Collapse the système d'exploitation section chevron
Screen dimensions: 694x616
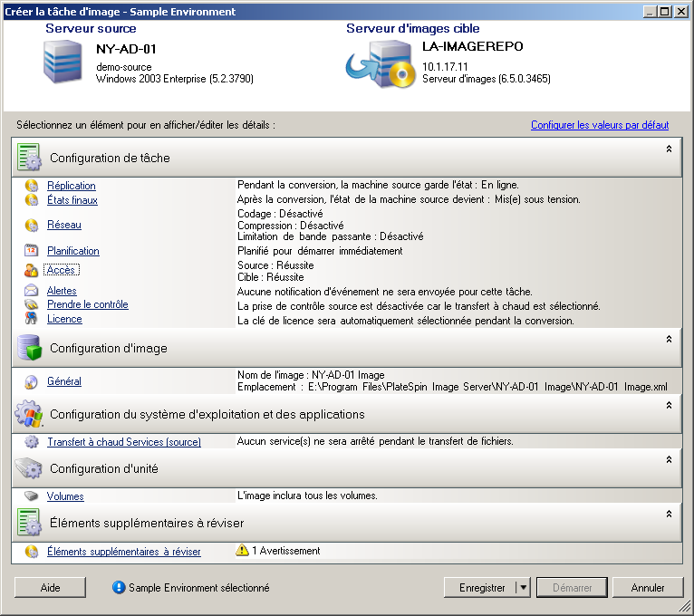669,405
